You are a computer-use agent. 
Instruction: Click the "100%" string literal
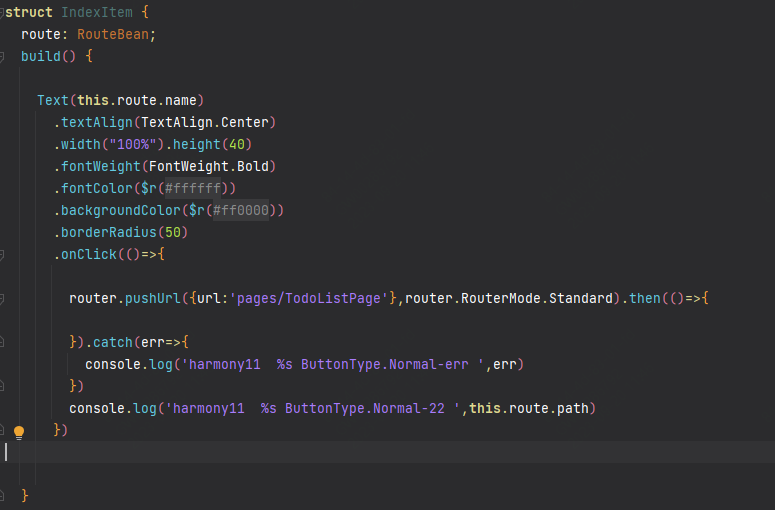pyautogui.click(x=133, y=144)
